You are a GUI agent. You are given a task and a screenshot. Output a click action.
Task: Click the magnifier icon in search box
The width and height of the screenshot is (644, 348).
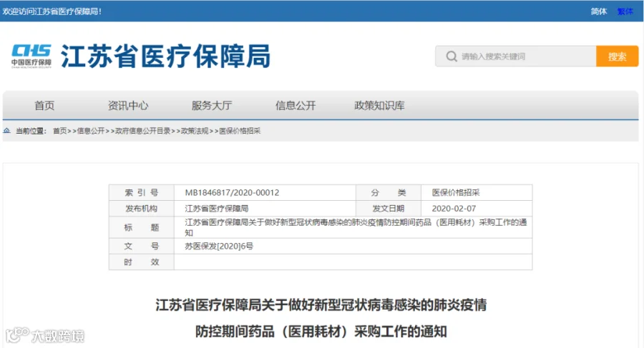(452, 56)
